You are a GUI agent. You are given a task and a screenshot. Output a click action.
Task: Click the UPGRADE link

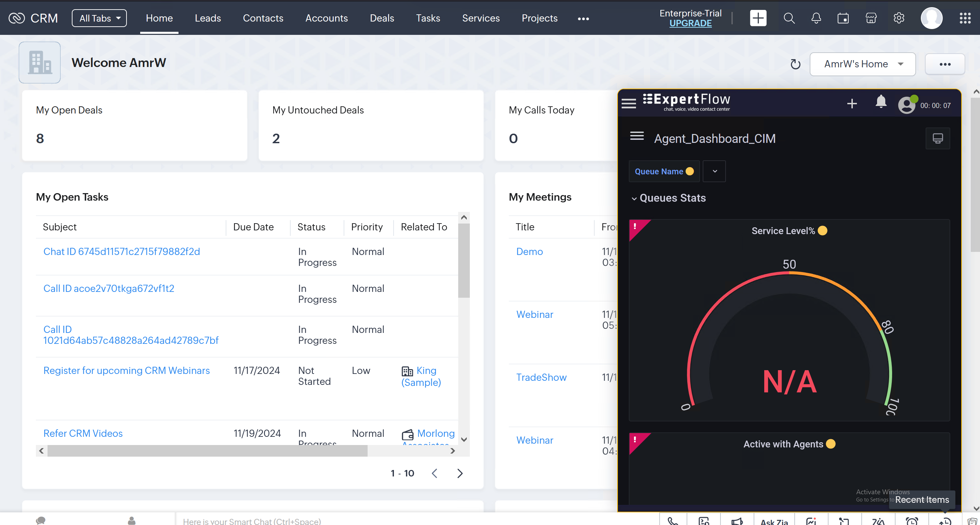pos(690,23)
